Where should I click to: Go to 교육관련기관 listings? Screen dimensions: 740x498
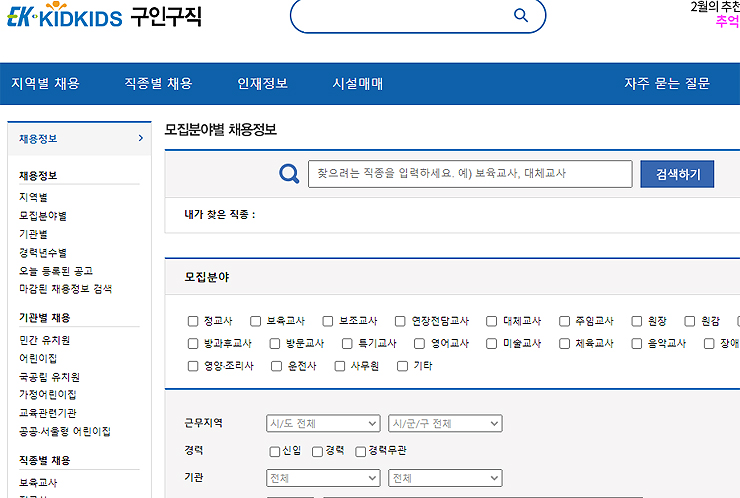pyautogui.click(x=47, y=413)
